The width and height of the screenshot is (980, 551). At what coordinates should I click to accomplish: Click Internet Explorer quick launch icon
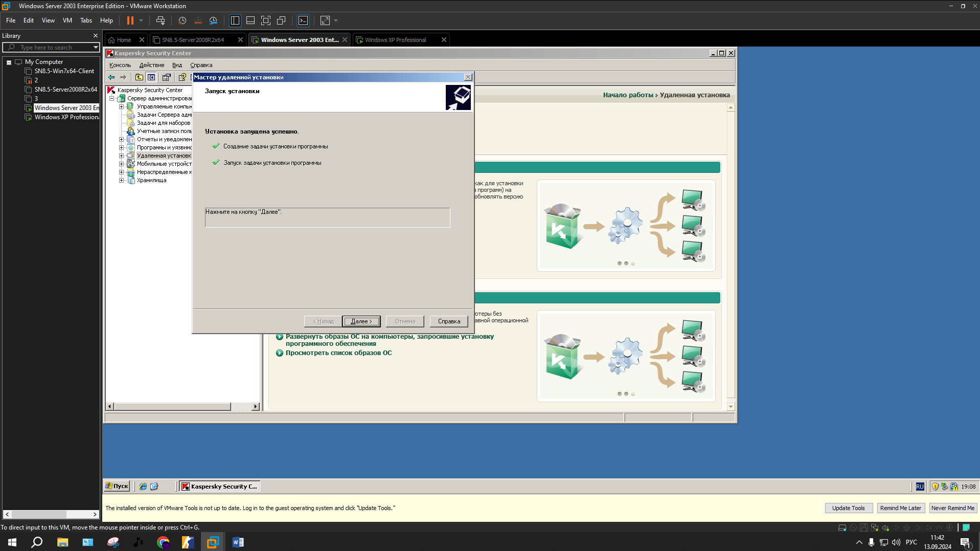143,487
